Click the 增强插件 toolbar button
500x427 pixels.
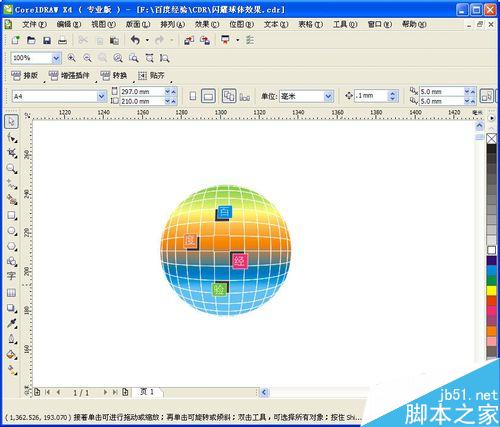pyautogui.click(x=69, y=76)
